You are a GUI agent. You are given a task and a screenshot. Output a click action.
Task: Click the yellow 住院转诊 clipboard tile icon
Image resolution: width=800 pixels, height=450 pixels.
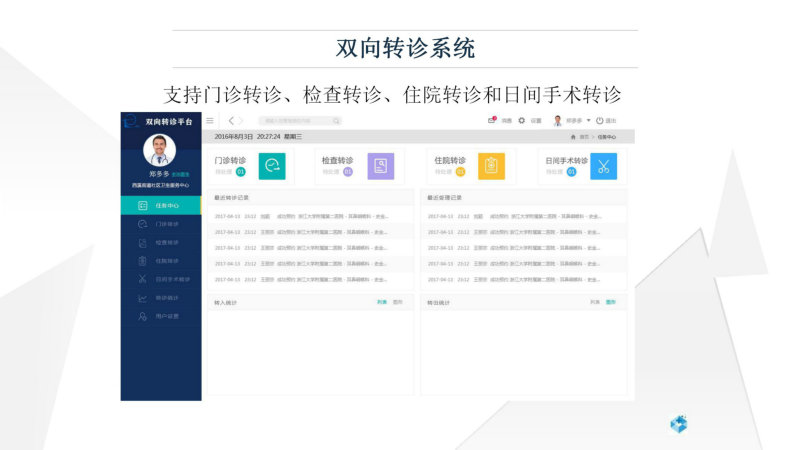[491, 166]
